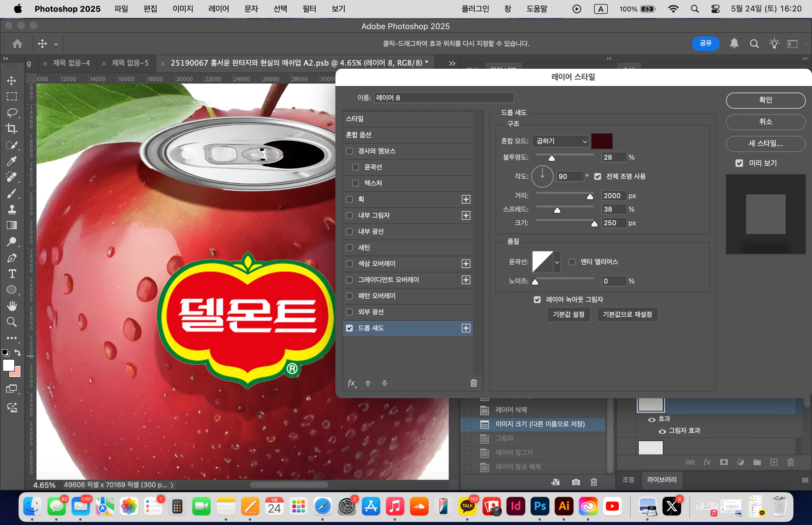Select the Type tool
The width and height of the screenshot is (812, 525).
point(11,274)
